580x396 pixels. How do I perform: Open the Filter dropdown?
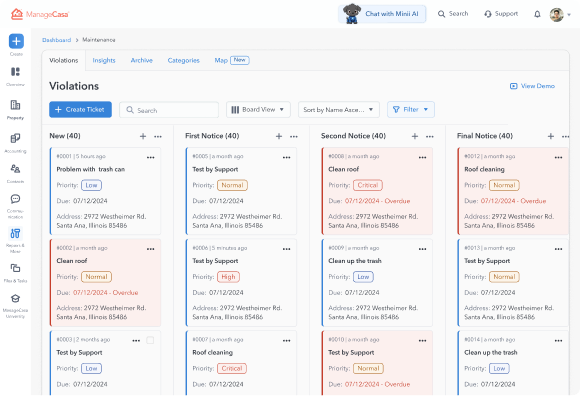[411, 110]
